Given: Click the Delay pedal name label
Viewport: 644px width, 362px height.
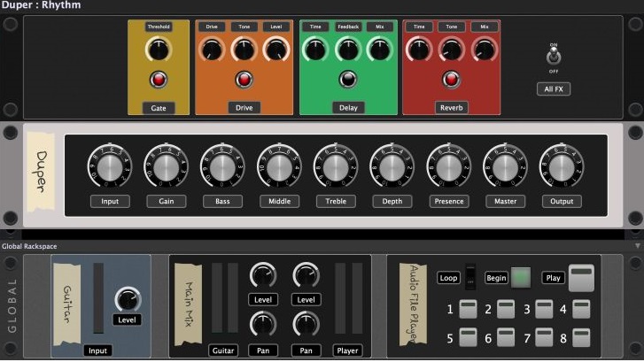Looking at the screenshot, I should point(348,107).
